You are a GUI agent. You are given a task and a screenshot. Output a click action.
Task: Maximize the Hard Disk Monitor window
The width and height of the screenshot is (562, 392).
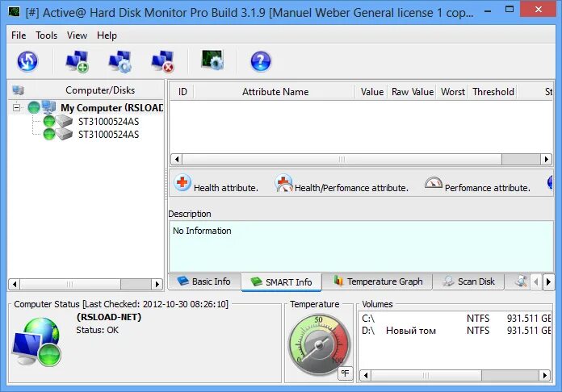coord(510,10)
